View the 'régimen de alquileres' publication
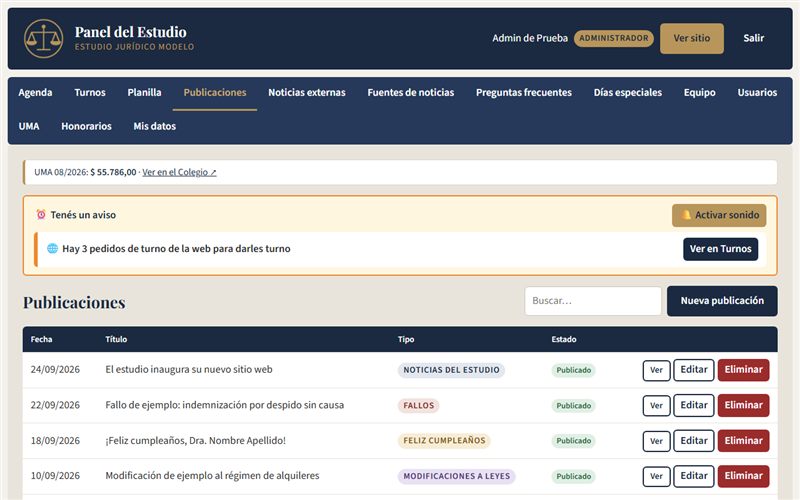800x500 pixels. [656, 476]
